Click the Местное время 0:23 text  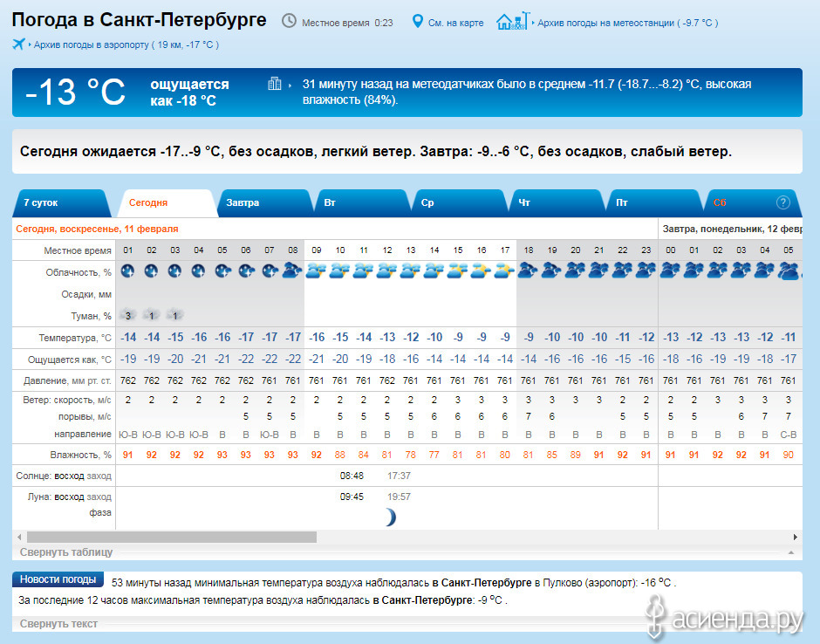347,23
